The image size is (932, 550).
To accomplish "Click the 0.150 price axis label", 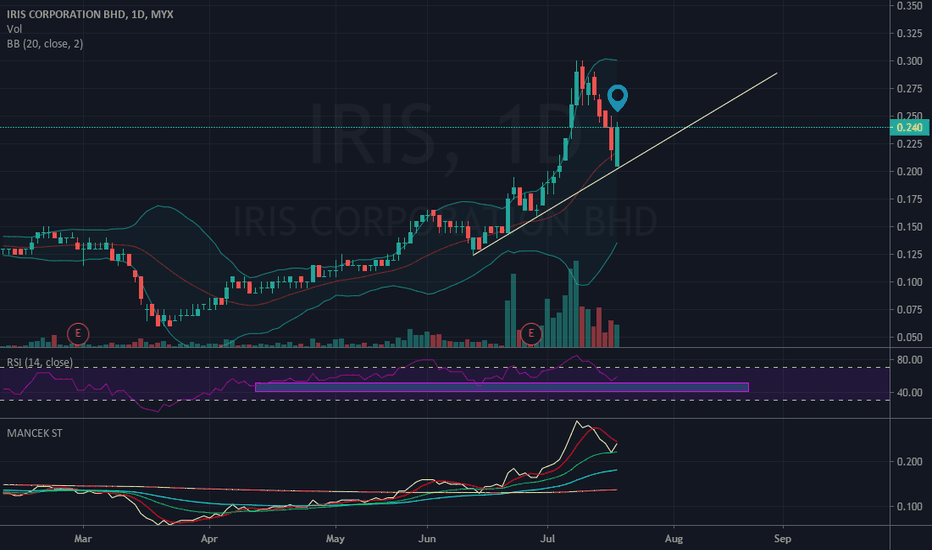I will click(909, 227).
